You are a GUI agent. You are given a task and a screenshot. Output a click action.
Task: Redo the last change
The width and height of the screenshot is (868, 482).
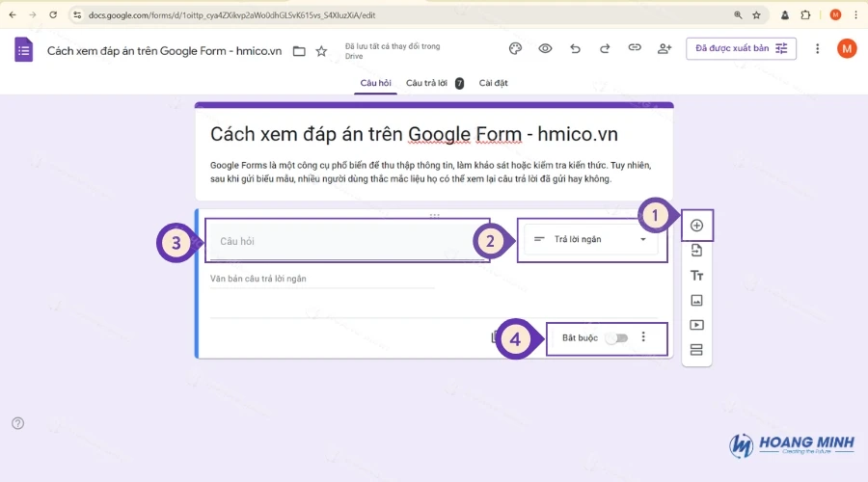click(x=605, y=49)
